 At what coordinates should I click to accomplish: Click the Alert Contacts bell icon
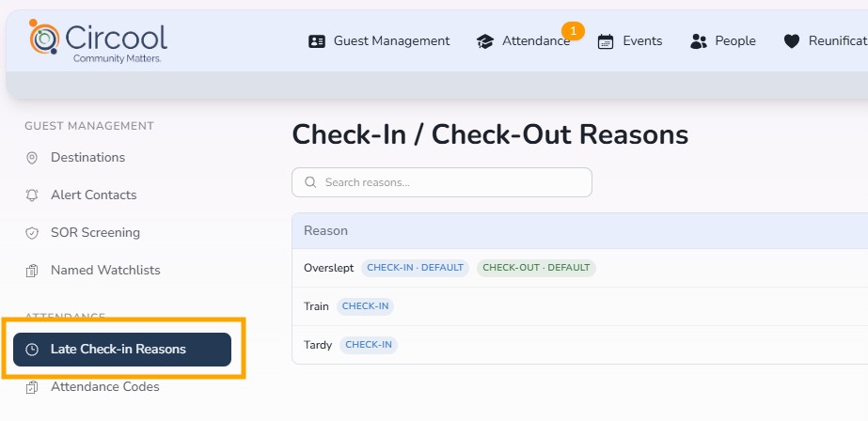pyautogui.click(x=32, y=195)
